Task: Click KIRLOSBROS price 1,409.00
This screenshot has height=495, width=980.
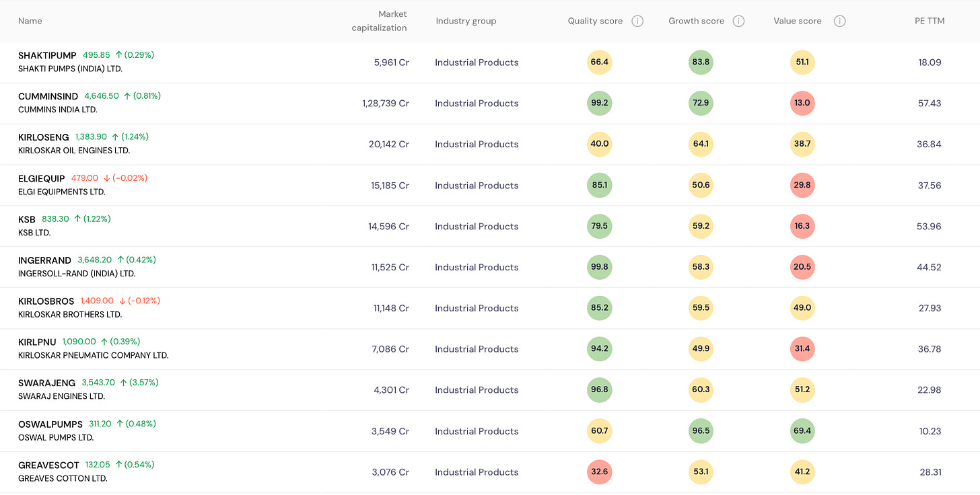Action: pos(97,301)
